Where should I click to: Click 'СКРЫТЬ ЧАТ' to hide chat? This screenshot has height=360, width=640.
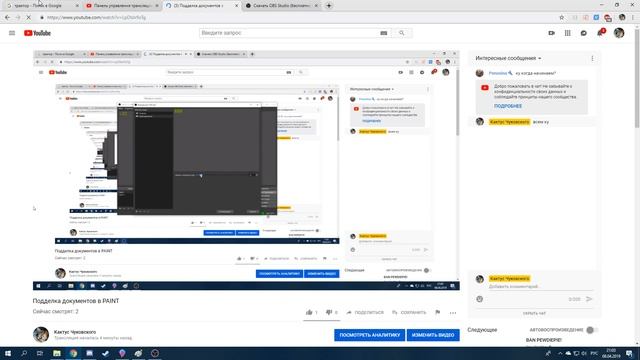[x=534, y=313]
